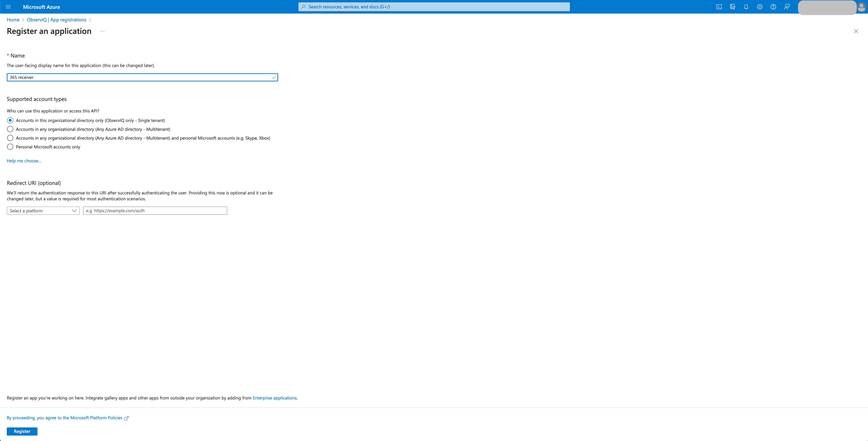868x441 pixels.
Task: Go to ObservIQ | App registrations breadcrumb
Action: pyautogui.click(x=57, y=20)
